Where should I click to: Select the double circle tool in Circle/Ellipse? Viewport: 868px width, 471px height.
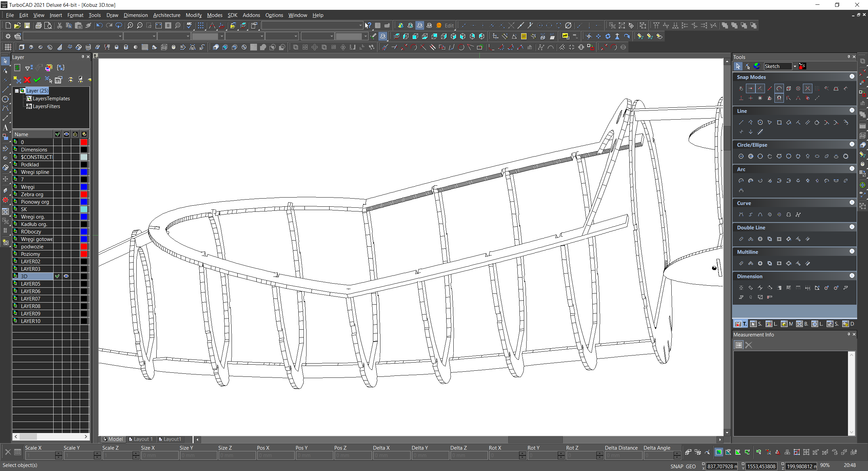[751, 156]
